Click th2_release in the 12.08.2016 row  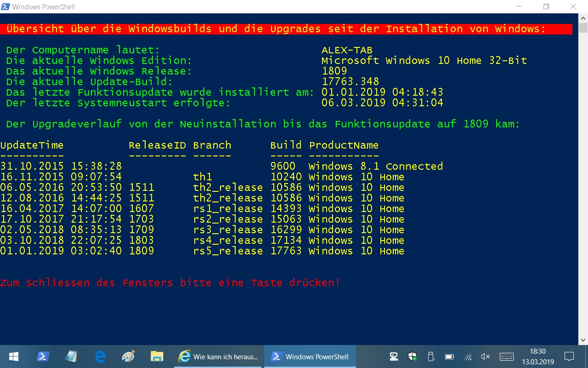(228, 198)
